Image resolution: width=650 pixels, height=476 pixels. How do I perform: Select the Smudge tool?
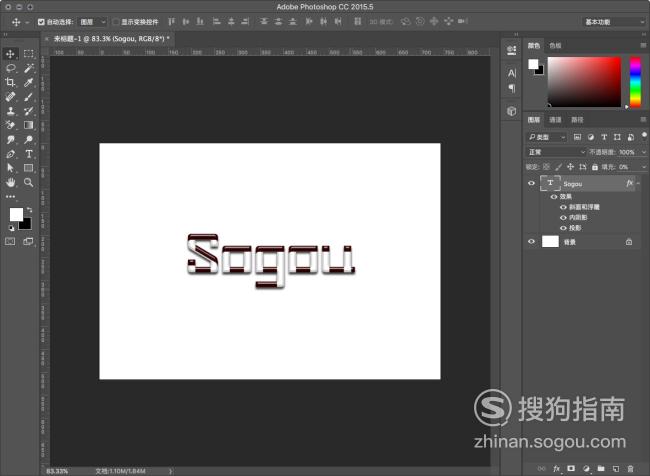point(10,140)
